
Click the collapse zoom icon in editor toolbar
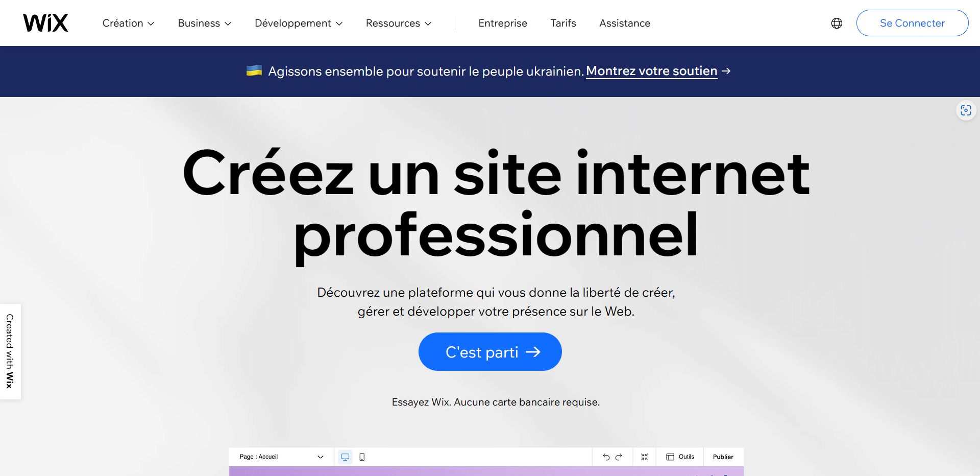click(644, 457)
